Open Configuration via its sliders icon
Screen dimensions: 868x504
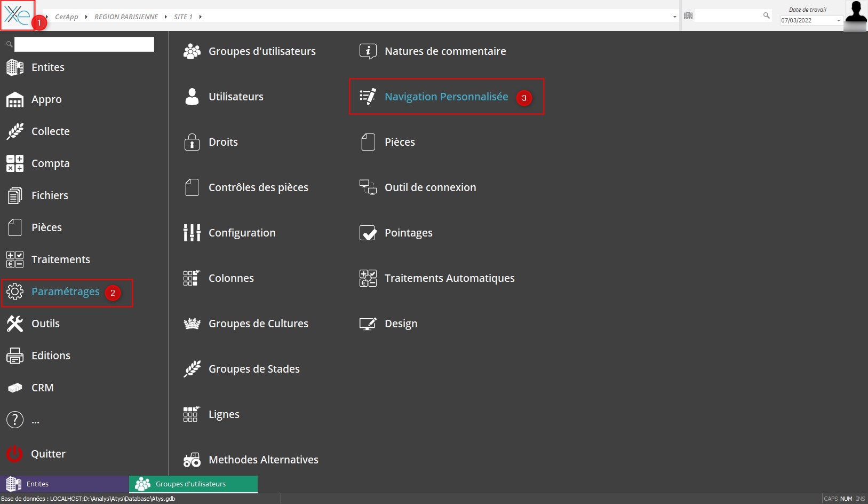point(192,233)
